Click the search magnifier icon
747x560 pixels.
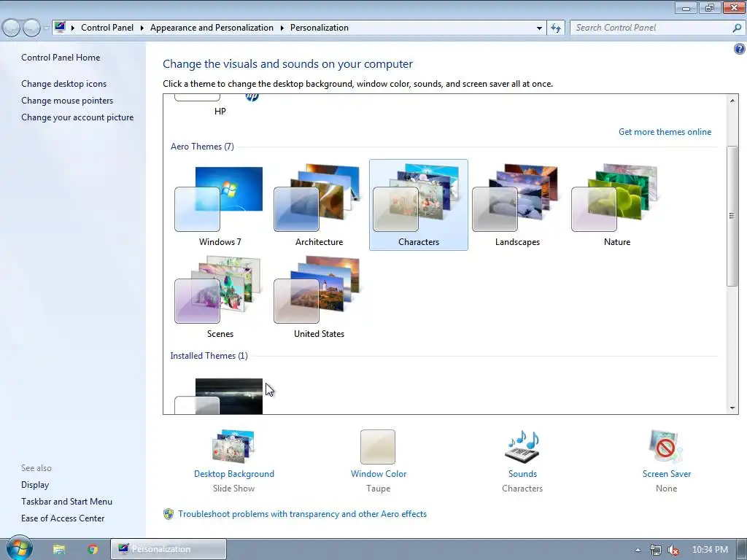[737, 28]
